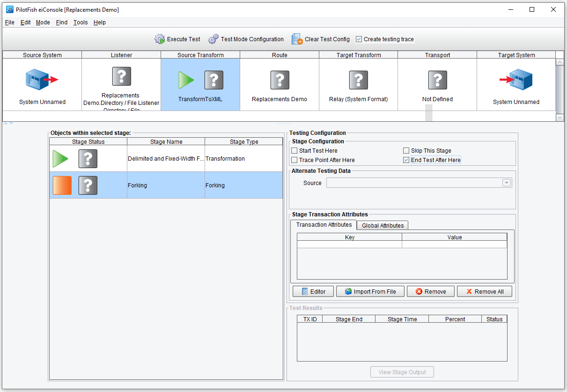Collapse panel using splitter arrows
The height and width of the screenshot is (392, 567).
8,124
